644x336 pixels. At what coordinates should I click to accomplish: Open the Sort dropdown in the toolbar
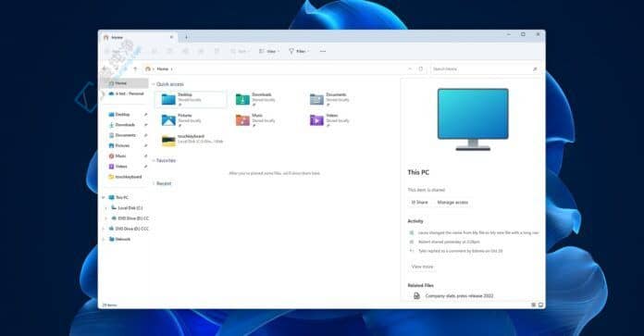point(240,51)
